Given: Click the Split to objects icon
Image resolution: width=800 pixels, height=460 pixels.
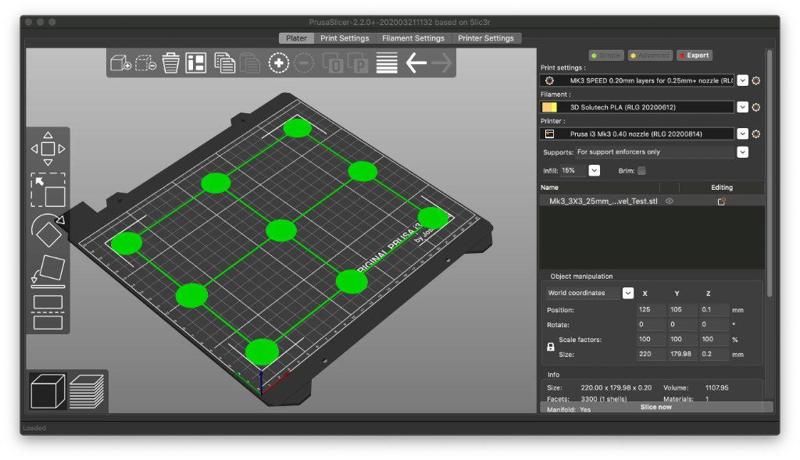Looking at the screenshot, I should tap(333, 63).
